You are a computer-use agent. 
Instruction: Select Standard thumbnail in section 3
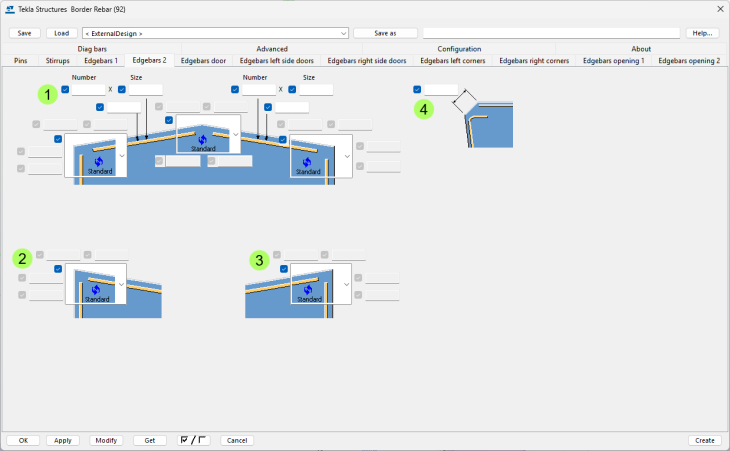tap(308, 285)
